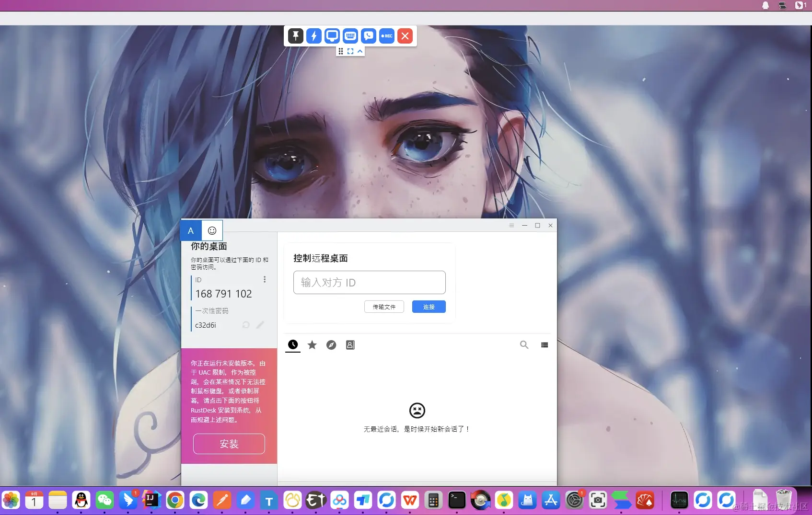Toggle fullscreen for the remote session
Image resolution: width=812 pixels, height=515 pixels.
[350, 51]
